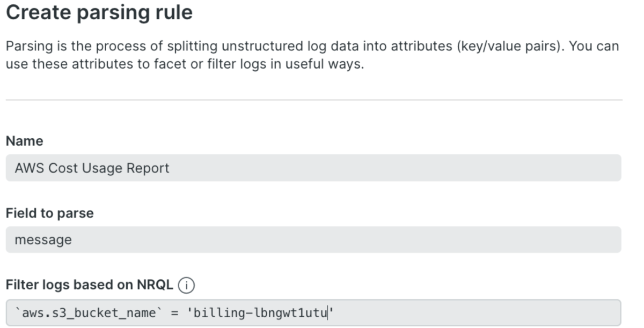644x328 pixels.
Task: Click the 'message' value text
Action: [43, 240]
